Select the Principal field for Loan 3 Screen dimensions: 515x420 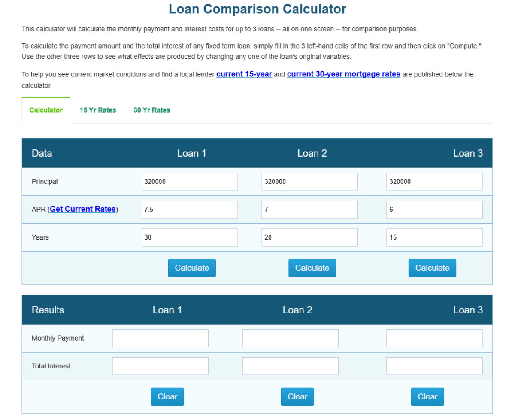(x=434, y=181)
